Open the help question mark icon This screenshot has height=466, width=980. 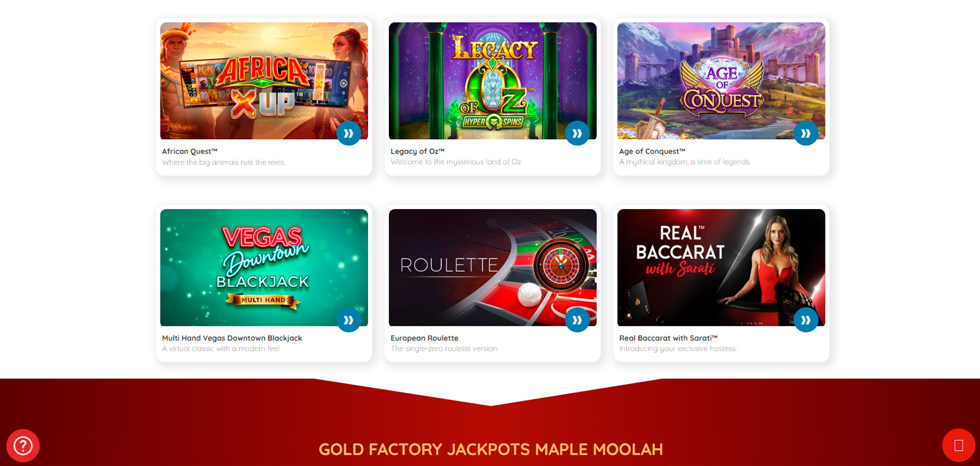click(23, 445)
